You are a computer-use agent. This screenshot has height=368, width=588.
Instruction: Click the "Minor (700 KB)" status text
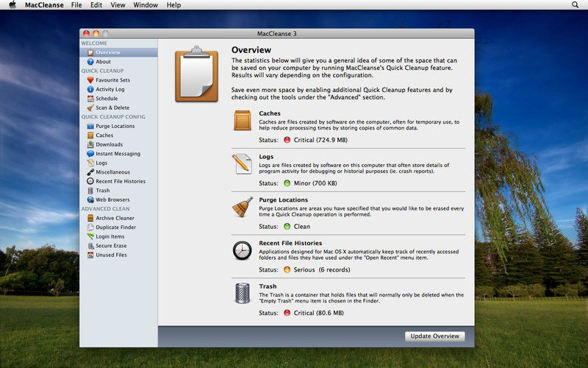315,183
